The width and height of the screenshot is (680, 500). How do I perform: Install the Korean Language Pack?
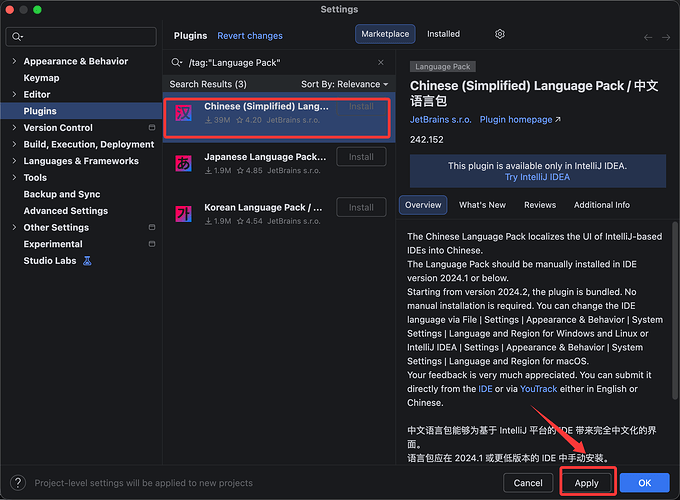pyautogui.click(x=361, y=207)
